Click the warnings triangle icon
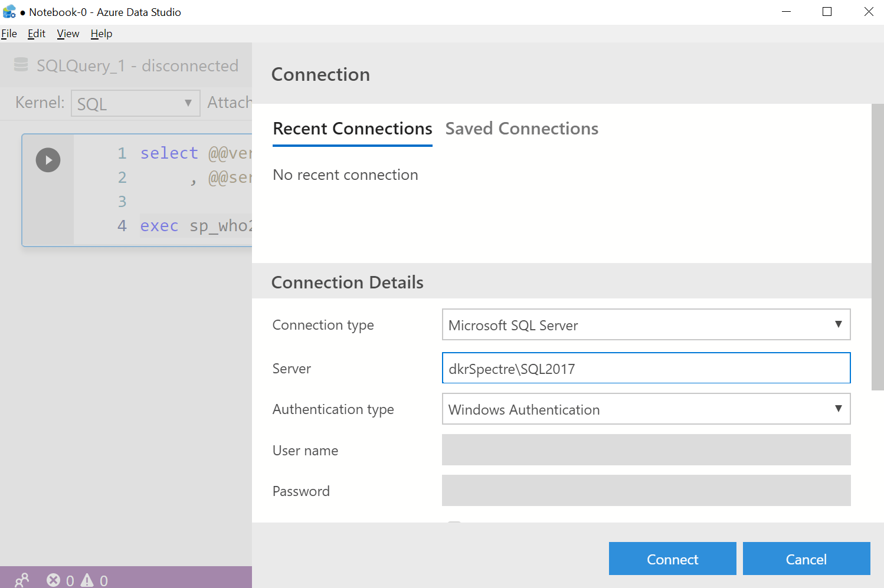 click(87, 580)
